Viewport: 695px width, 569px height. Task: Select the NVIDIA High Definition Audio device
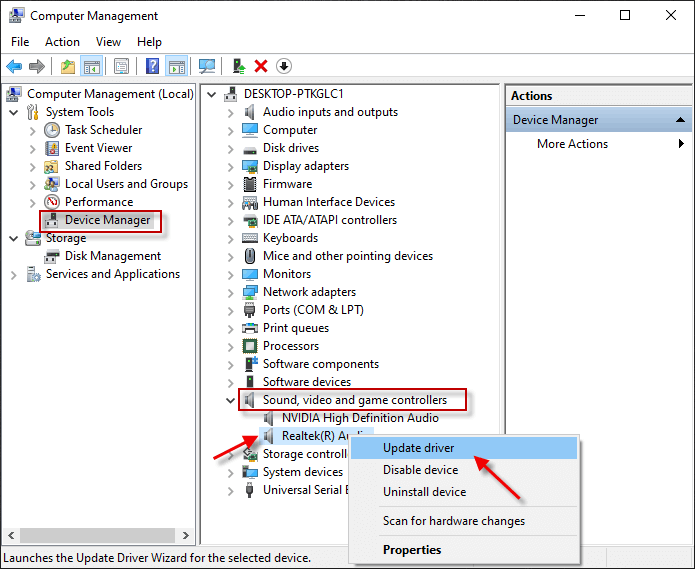point(360,418)
